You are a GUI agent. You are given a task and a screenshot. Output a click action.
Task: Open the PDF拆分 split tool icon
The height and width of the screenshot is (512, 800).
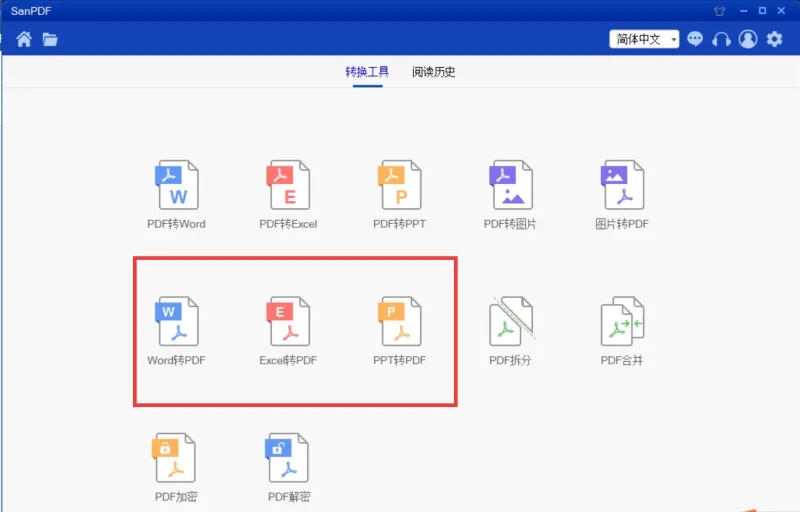512,321
